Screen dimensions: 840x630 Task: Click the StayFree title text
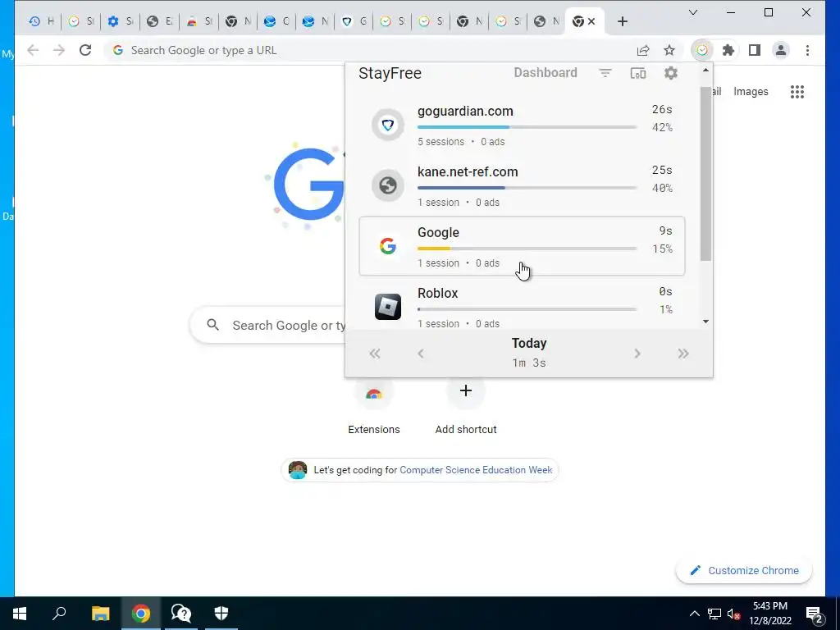click(390, 73)
